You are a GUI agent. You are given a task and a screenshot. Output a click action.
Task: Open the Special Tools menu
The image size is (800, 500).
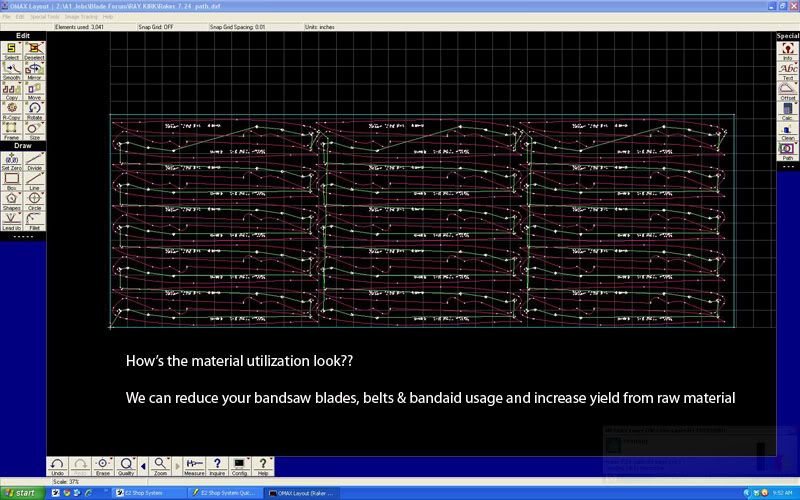[x=44, y=17]
